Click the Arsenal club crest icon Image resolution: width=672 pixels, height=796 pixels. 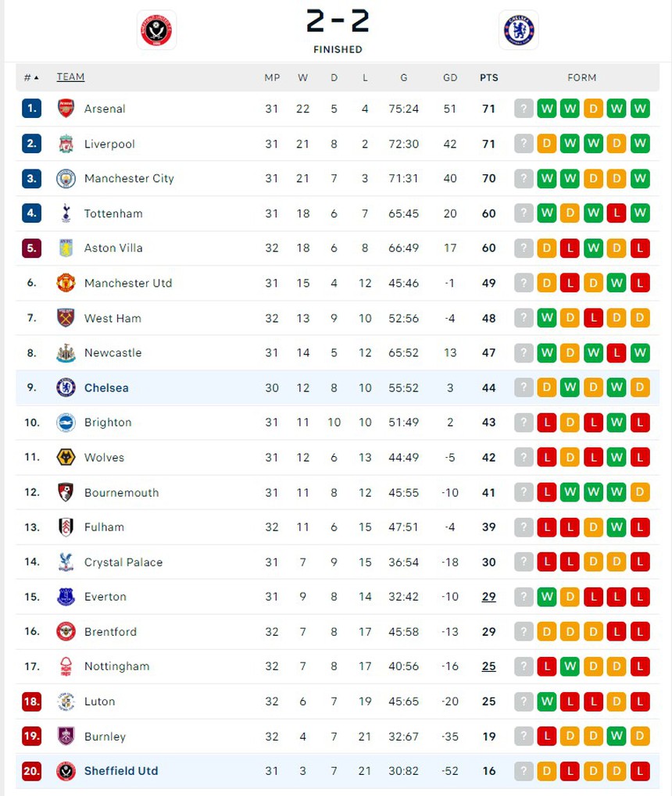click(x=65, y=109)
